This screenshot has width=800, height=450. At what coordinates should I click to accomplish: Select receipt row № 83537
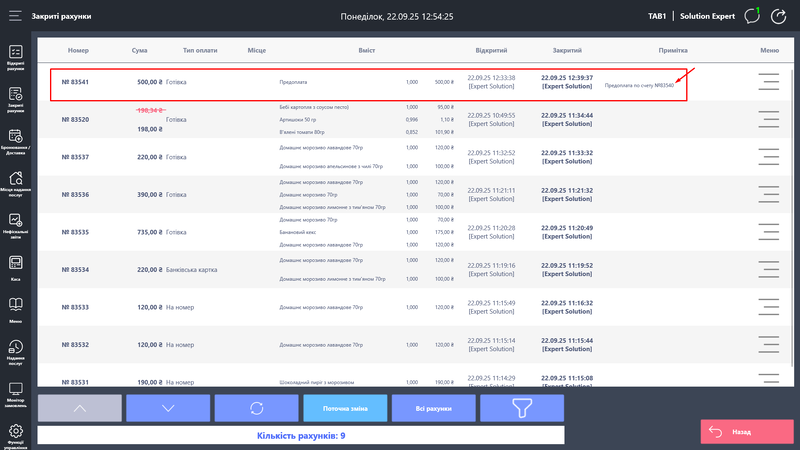click(x=300, y=157)
